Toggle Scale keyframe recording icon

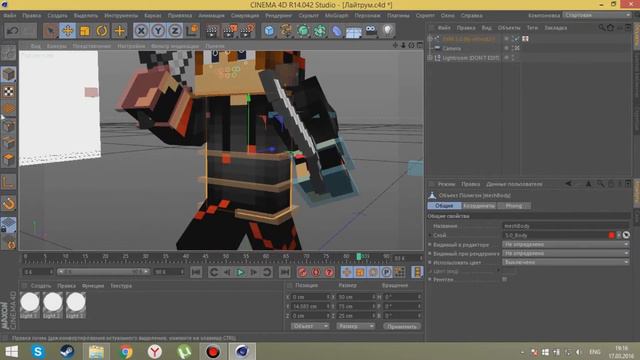[360, 272]
